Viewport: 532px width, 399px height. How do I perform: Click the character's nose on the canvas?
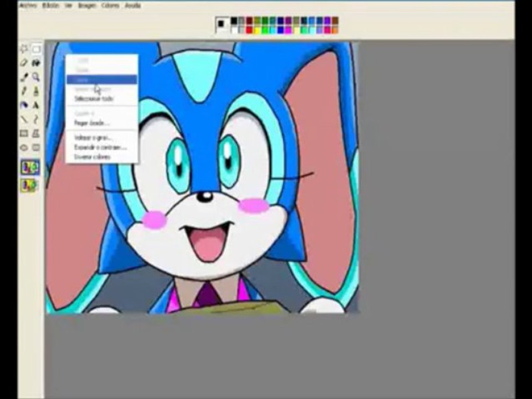coord(205,196)
